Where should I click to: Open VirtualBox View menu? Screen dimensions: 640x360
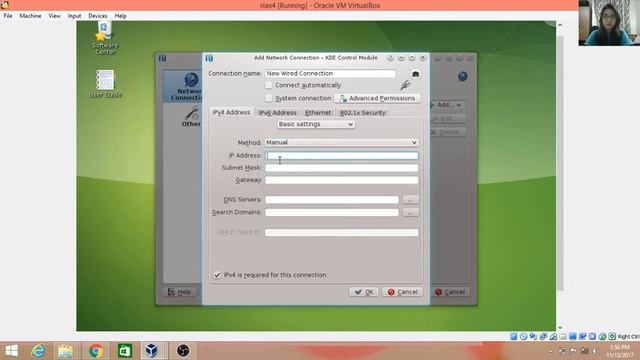click(x=54, y=16)
